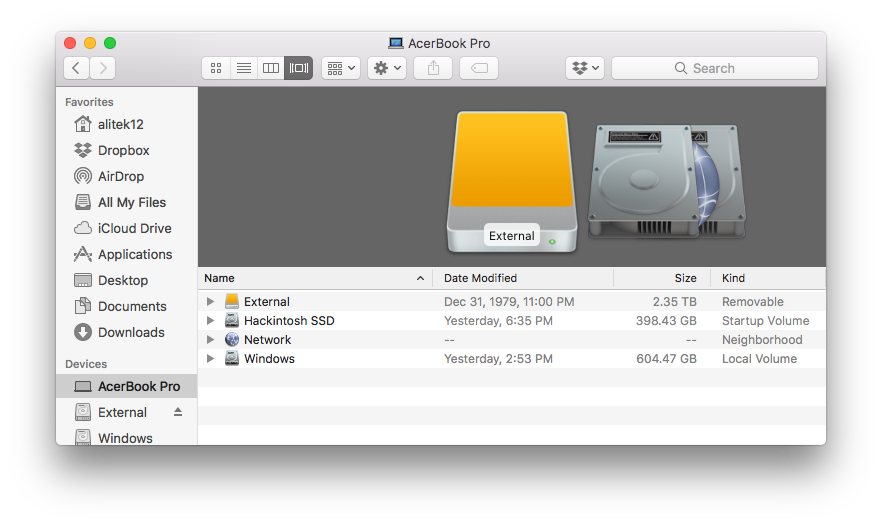Viewport: 882px width, 525px height.
Task: Click Yesterday, 6:35 PM date cell
Action: point(498,321)
